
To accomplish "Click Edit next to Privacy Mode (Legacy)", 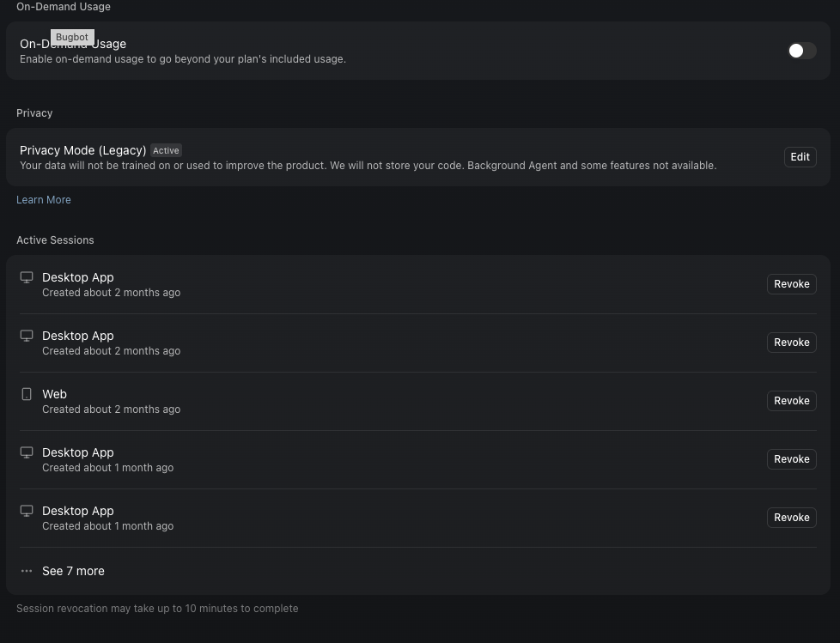I will (x=800, y=156).
